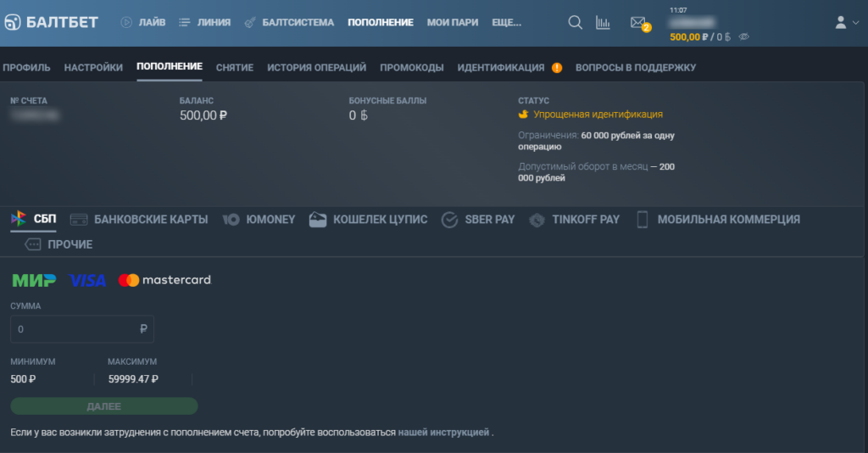Click the user profile avatar icon
868x453 pixels.
pos(840,22)
